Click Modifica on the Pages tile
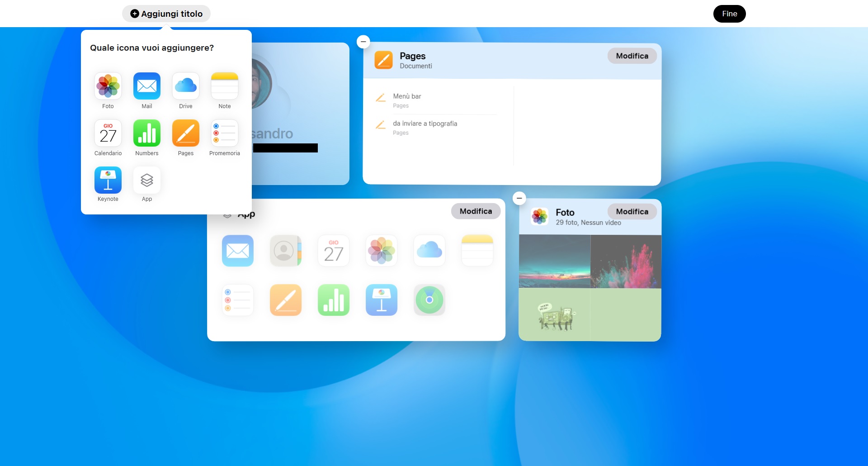868x466 pixels. click(632, 56)
